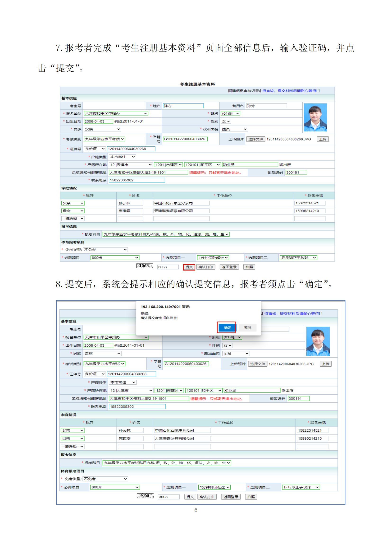Viewport: 392px width, 555px height.
Task: Click the 曾用名 field containing 孙芳
Action: [266, 106]
